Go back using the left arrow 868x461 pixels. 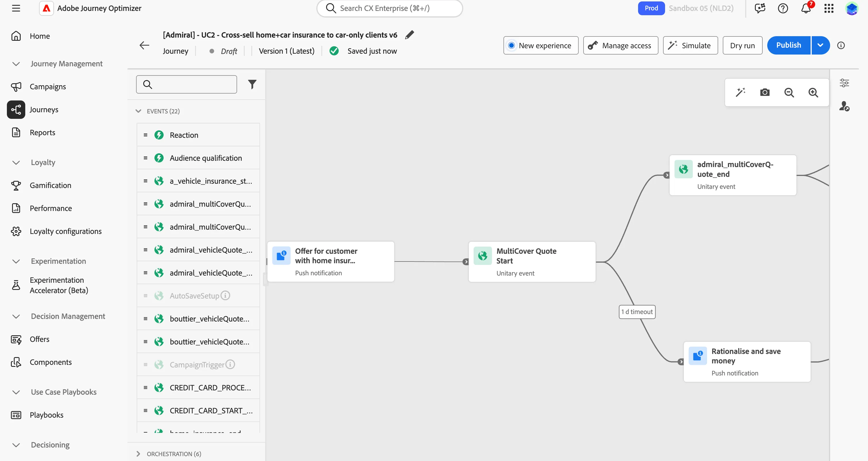tap(144, 45)
